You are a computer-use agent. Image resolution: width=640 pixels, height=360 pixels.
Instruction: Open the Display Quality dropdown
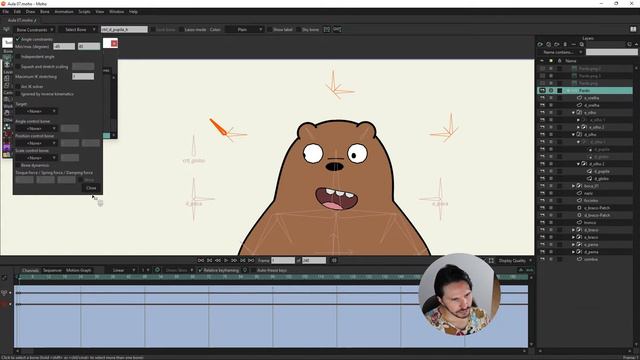coord(515,261)
